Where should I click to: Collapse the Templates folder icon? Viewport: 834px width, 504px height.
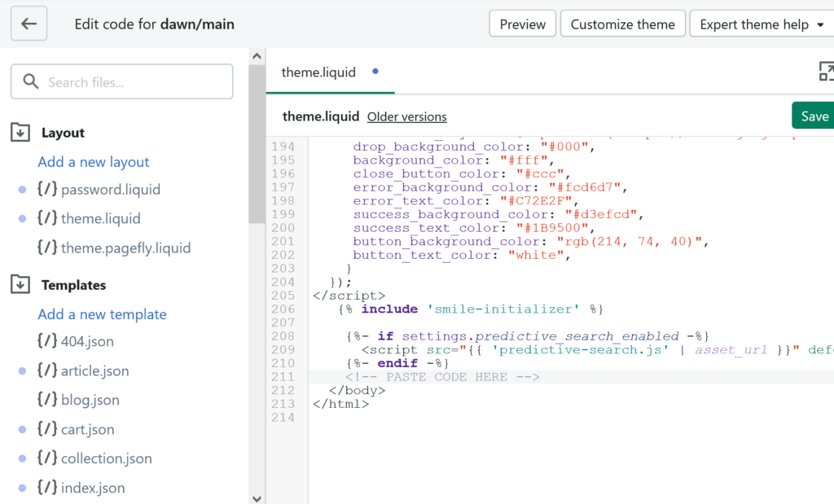tap(20, 284)
